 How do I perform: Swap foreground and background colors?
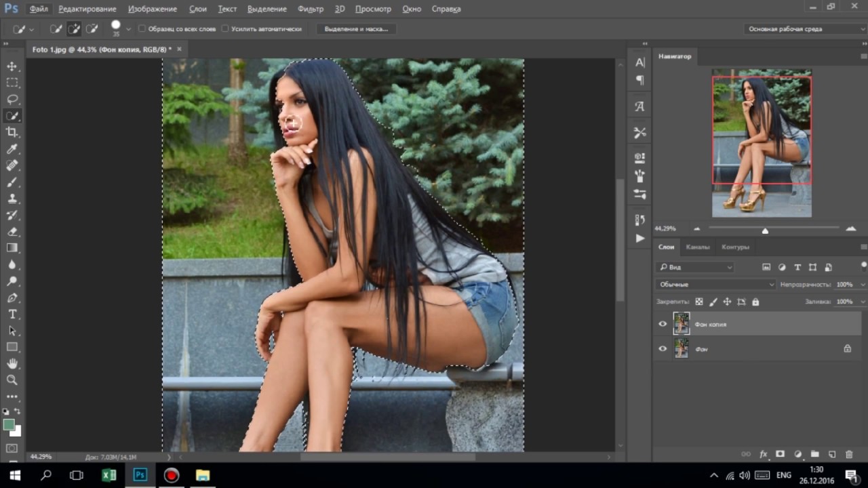[x=17, y=411]
